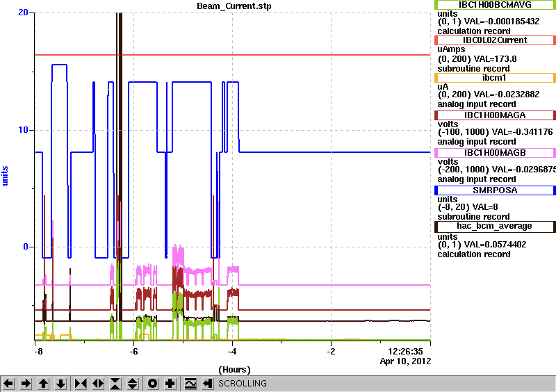The width and height of the screenshot is (556, 392).
Task: Click the y-axis value 10
Action: [x=23, y=130]
